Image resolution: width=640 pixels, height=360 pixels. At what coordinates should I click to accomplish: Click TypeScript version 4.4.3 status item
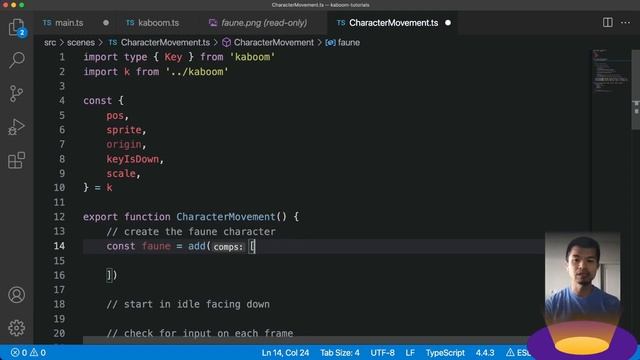pos(485,353)
